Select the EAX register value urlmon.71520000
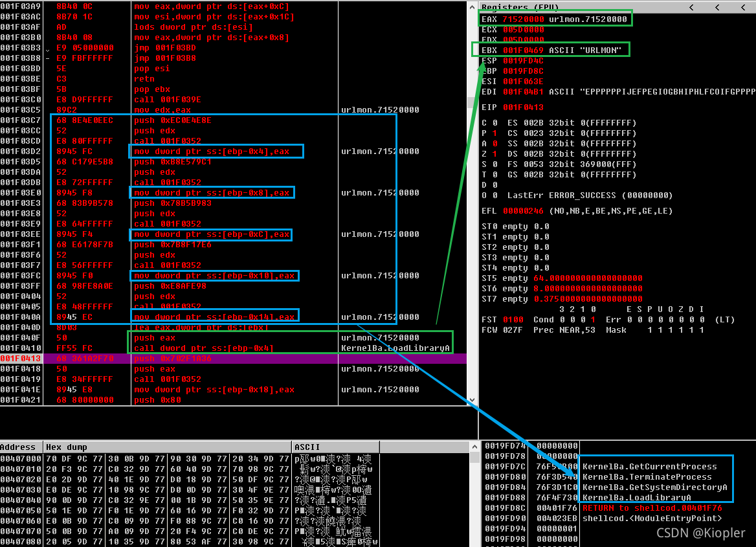The width and height of the screenshot is (756, 547). click(x=555, y=19)
